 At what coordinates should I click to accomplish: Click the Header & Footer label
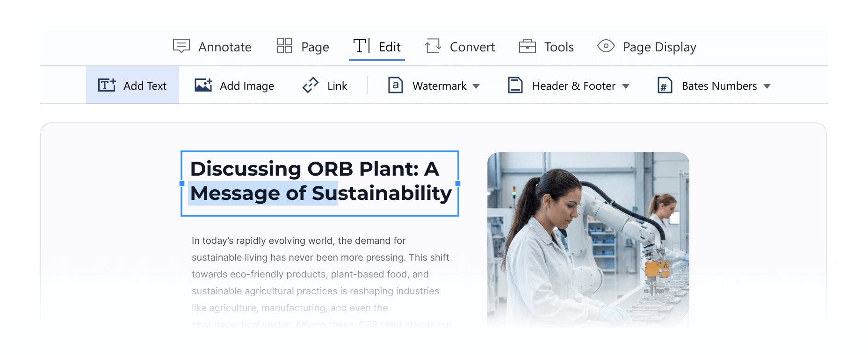[x=573, y=86]
